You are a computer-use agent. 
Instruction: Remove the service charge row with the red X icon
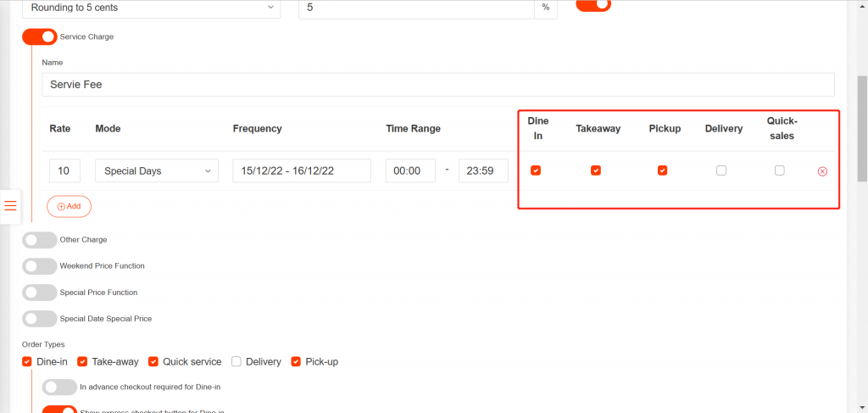click(x=821, y=171)
